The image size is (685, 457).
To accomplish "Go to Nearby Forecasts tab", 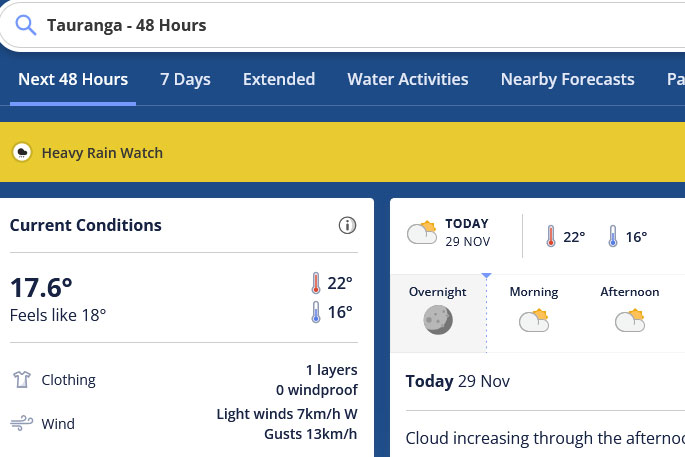I will click(567, 80).
